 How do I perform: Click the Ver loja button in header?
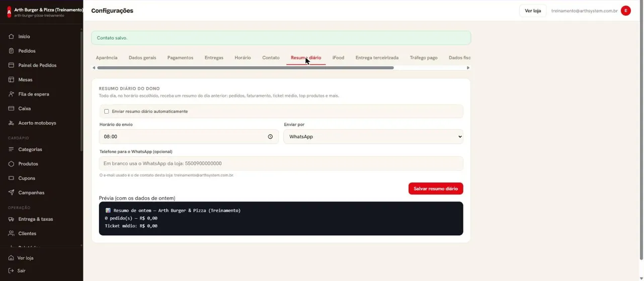[533, 11]
